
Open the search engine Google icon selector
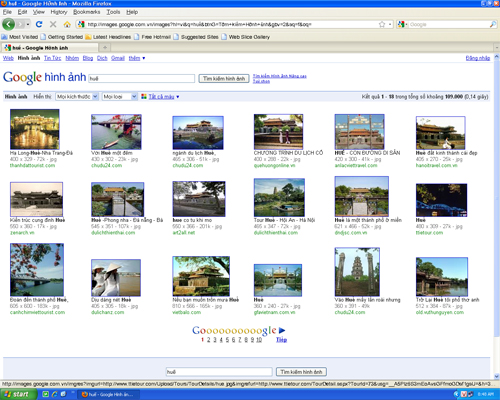pyautogui.click(x=403, y=24)
